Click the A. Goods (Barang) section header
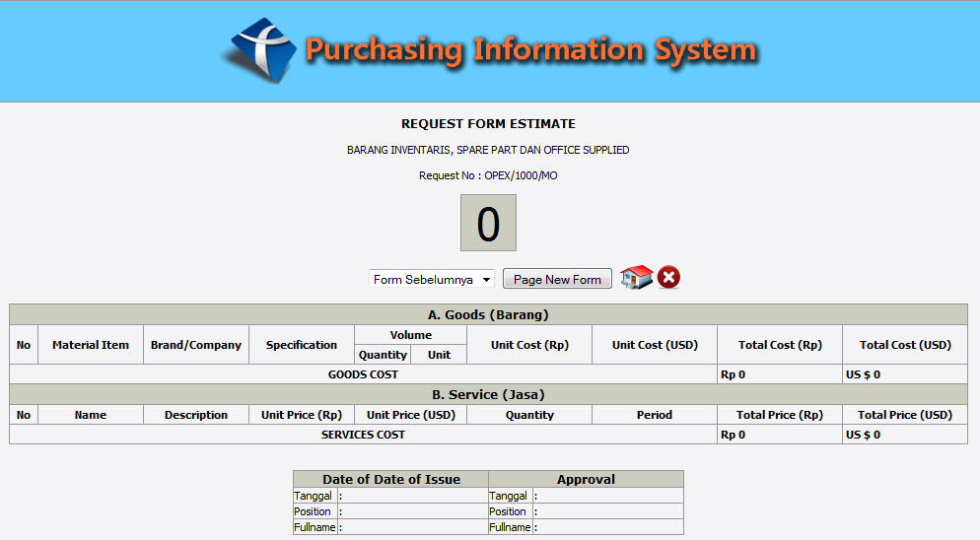 (x=488, y=314)
